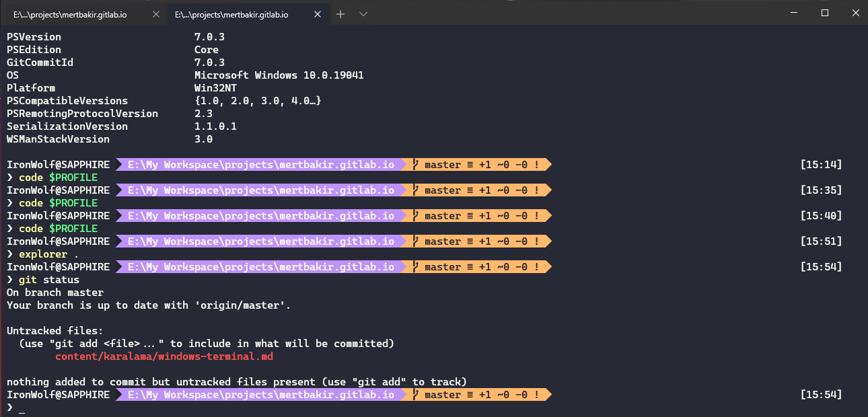Click the cursor at the empty prompt line
The height and width of the screenshot is (417, 868).
pyautogui.click(x=22, y=408)
